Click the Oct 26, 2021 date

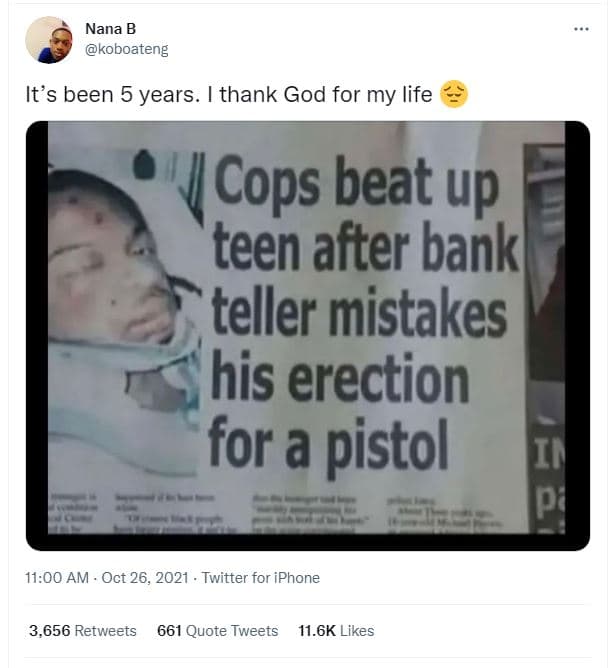(142, 578)
